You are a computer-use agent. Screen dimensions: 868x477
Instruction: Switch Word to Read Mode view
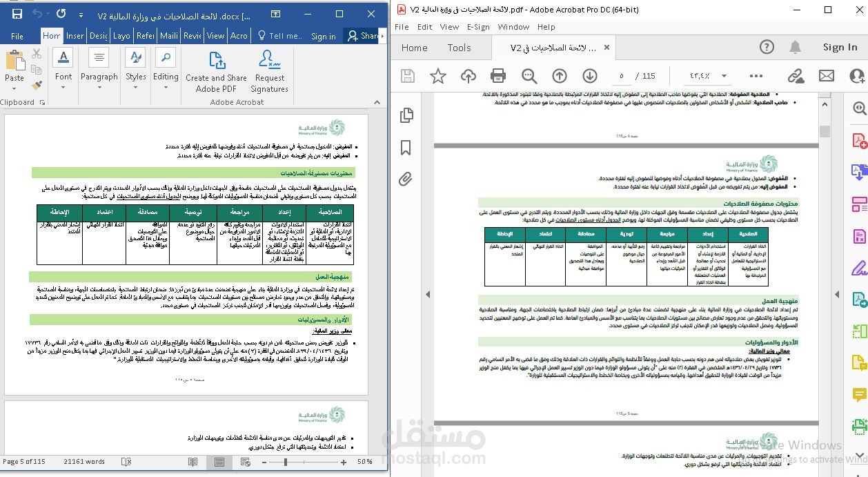(193, 462)
